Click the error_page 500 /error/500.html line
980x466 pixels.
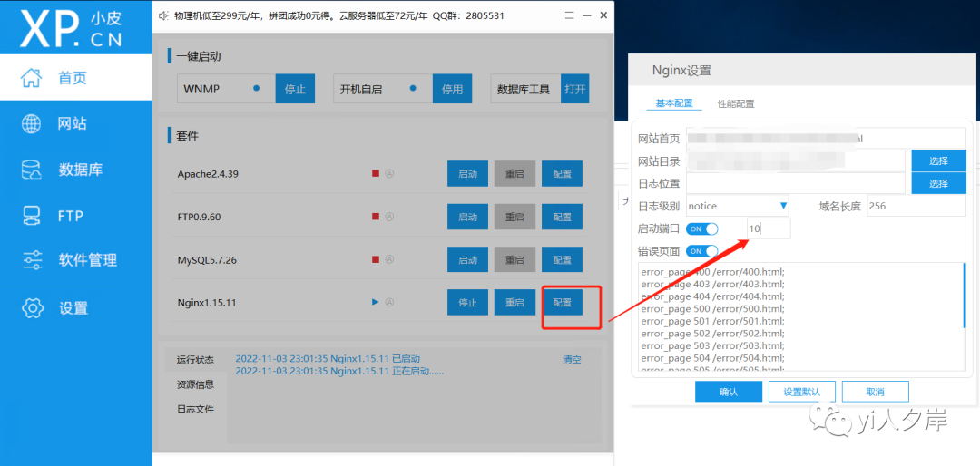pos(712,308)
